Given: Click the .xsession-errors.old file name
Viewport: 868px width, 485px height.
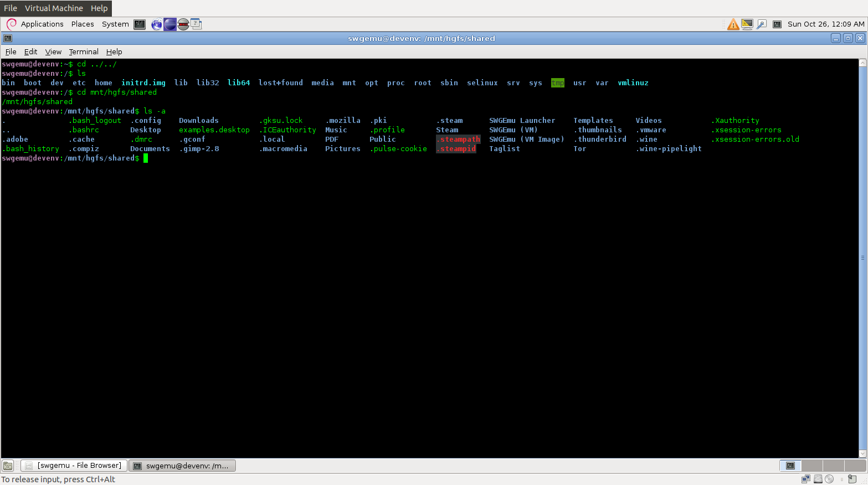Looking at the screenshot, I should (x=756, y=140).
